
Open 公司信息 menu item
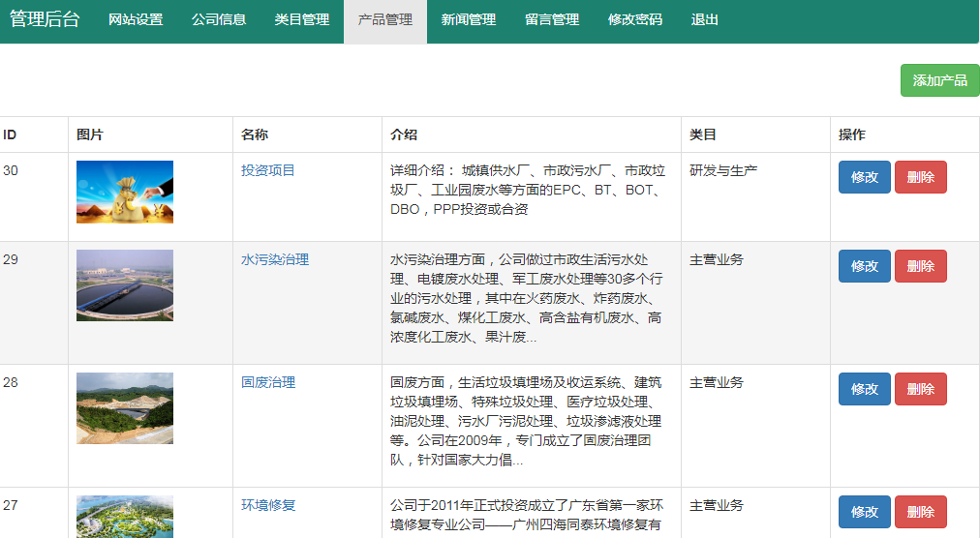point(219,20)
